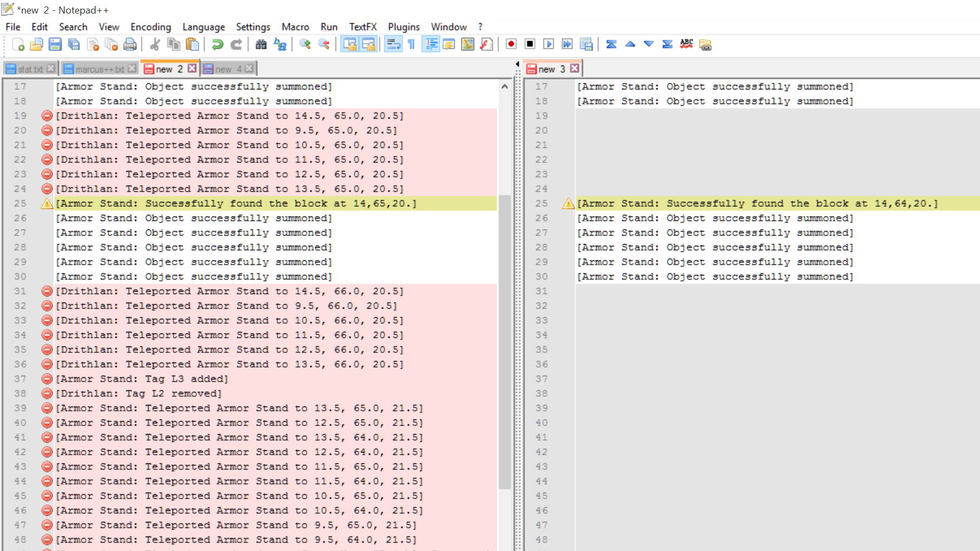Close the new 3 tab
This screenshot has height=551, width=980.
(x=574, y=68)
